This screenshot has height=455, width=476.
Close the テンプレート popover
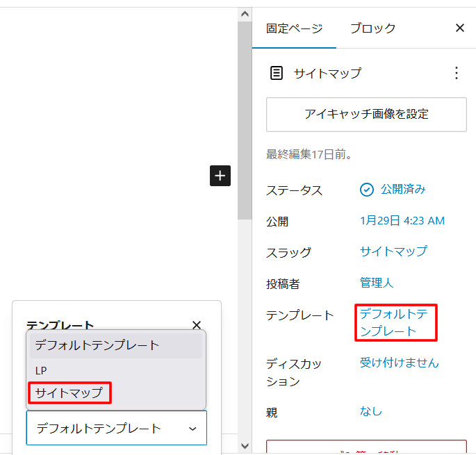[197, 325]
